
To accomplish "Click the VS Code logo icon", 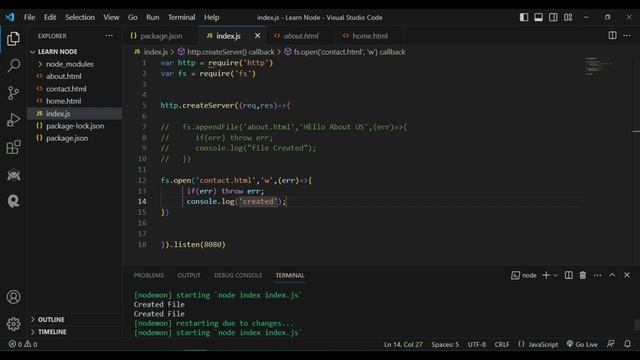I will click(10, 17).
